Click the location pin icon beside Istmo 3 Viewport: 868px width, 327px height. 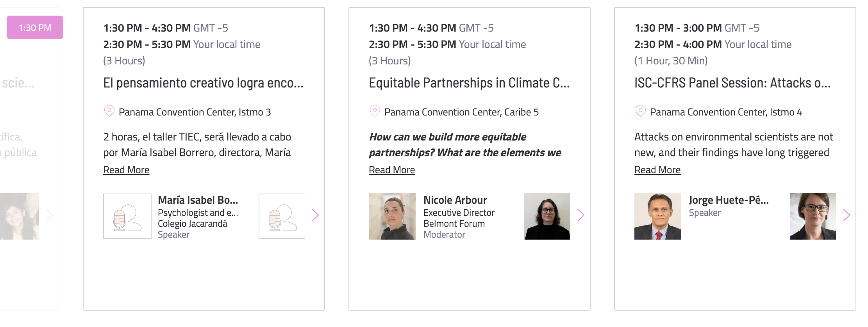[109, 111]
